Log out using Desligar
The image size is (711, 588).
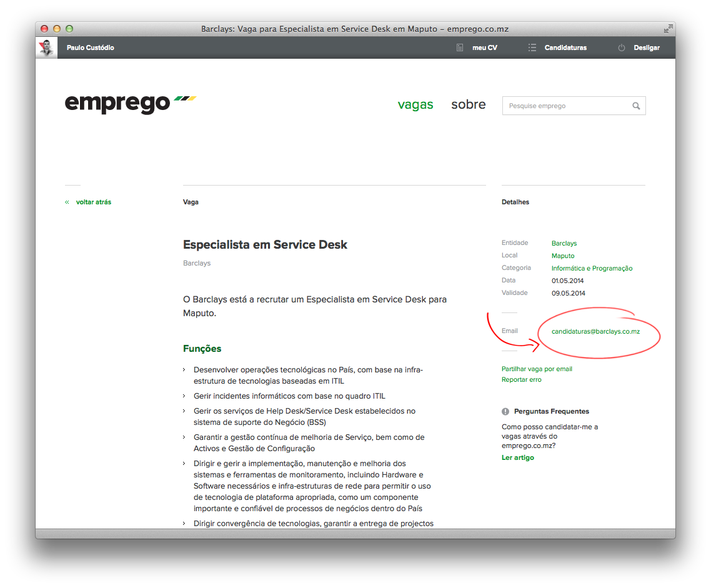647,47
